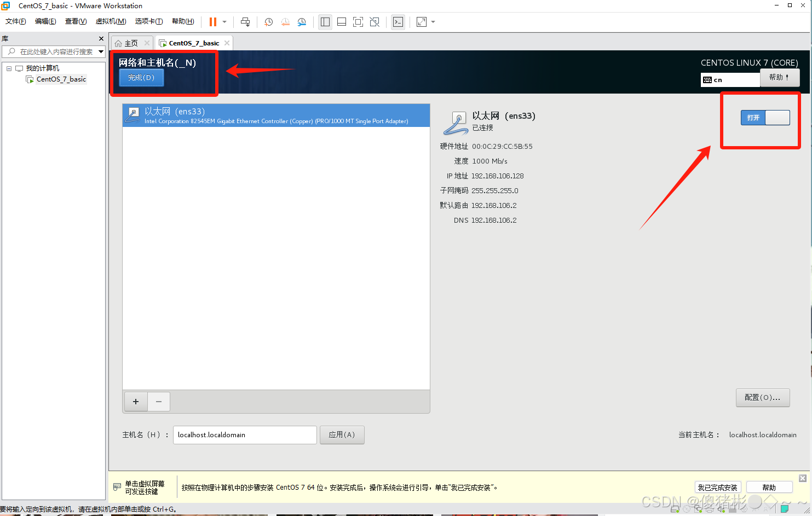Click the DNS row value 192.168.106.2
Image resolution: width=812 pixels, height=516 pixels.
coord(494,221)
